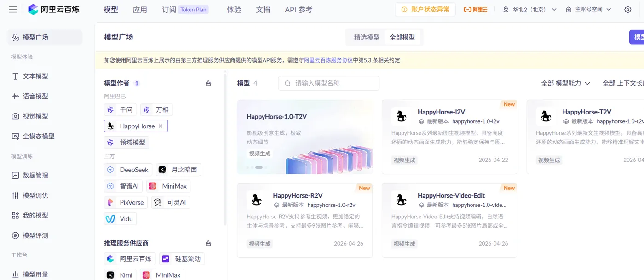Click 账户状态异常 warning button
The width and height of the screenshot is (644, 280).
[425, 10]
